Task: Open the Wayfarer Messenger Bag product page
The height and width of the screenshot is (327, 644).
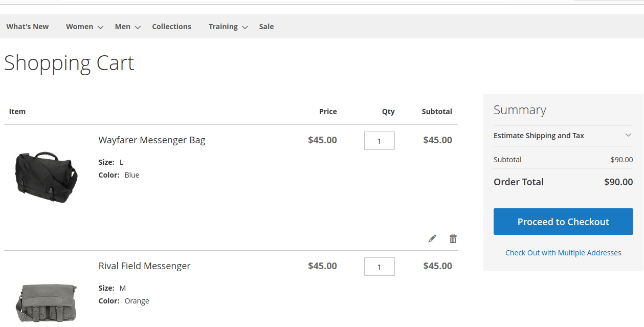Action: pyautogui.click(x=151, y=140)
